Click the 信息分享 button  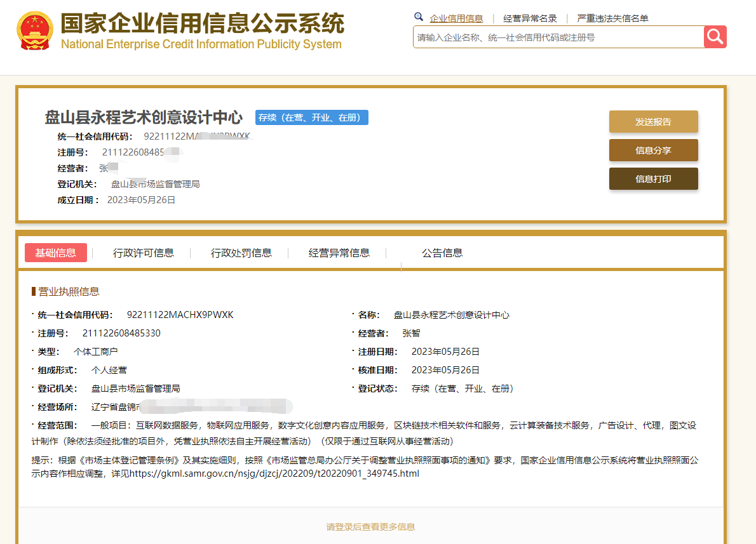(653, 150)
